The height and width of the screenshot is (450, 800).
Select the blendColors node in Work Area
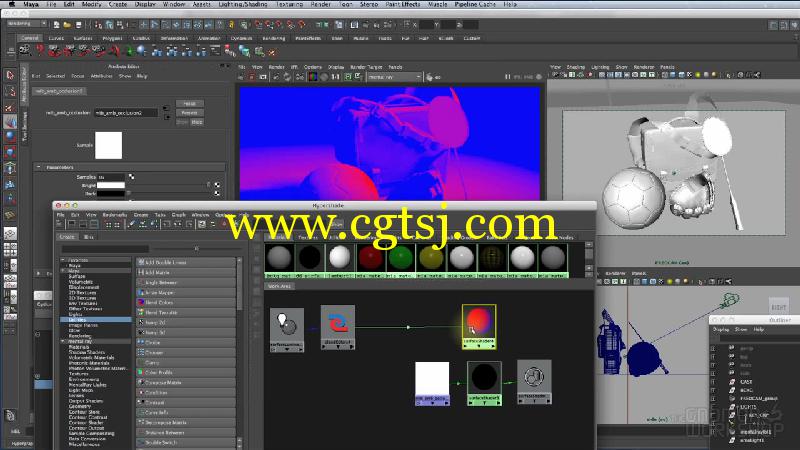pos(338,327)
